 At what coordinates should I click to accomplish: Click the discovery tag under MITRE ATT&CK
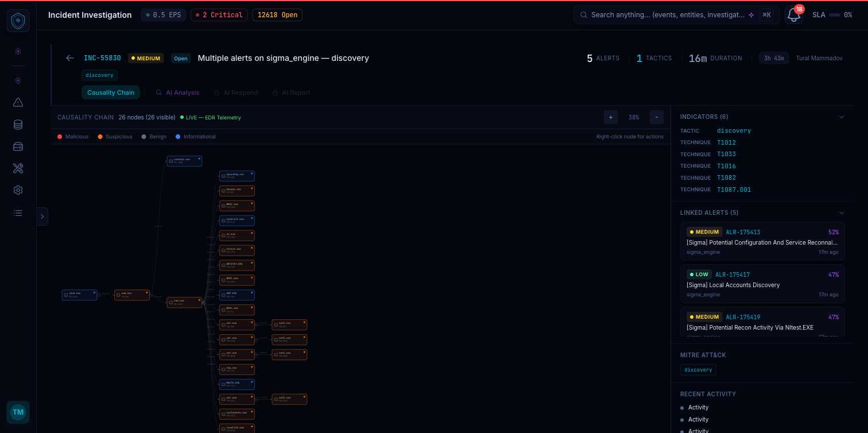[x=698, y=370]
